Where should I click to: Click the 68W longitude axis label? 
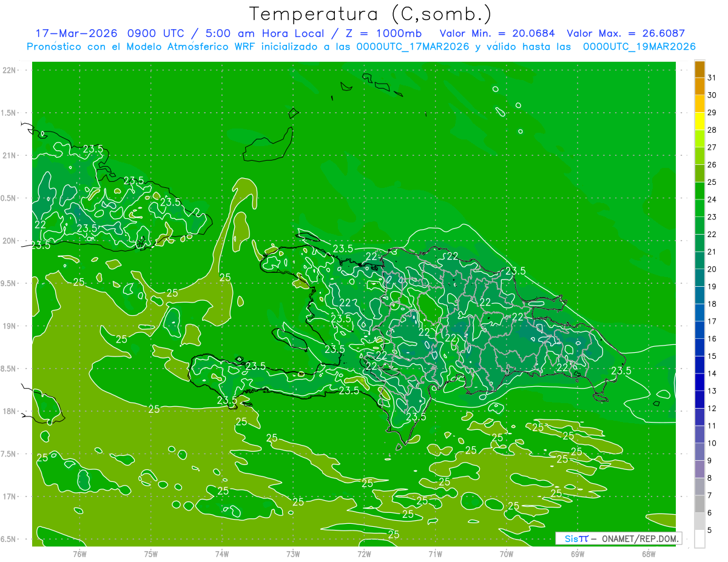click(648, 554)
